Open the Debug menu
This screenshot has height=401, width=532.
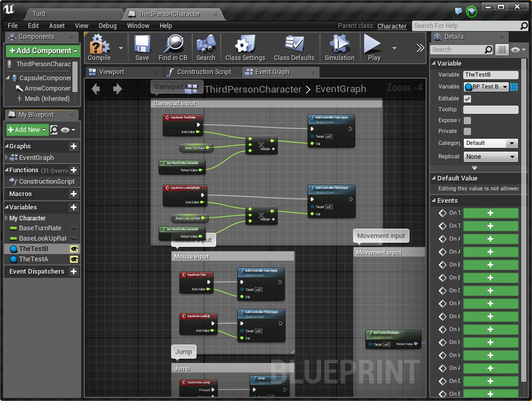pos(108,26)
